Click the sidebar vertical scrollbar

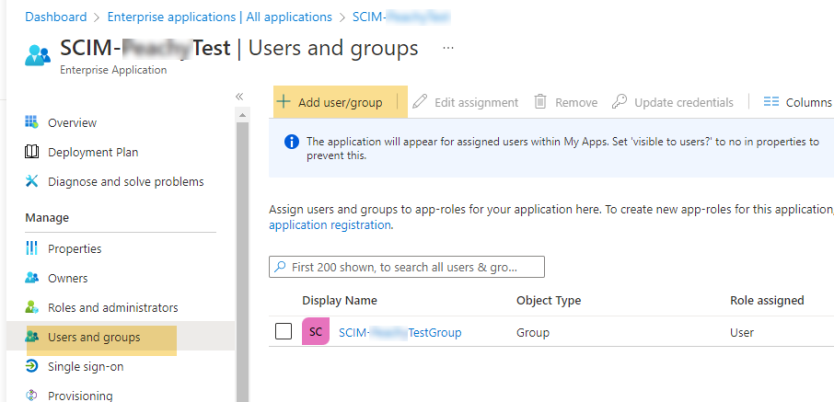(242, 250)
